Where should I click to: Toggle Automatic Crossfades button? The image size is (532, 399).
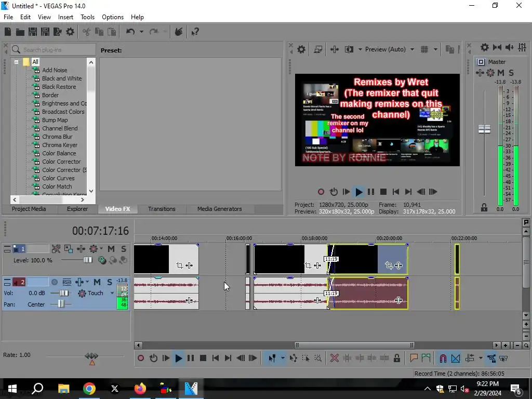[456, 358]
